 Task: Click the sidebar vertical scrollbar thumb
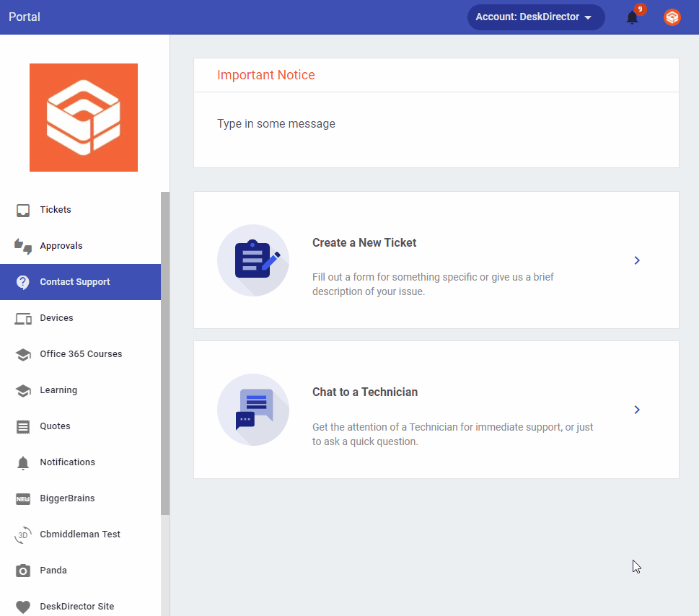[165, 353]
